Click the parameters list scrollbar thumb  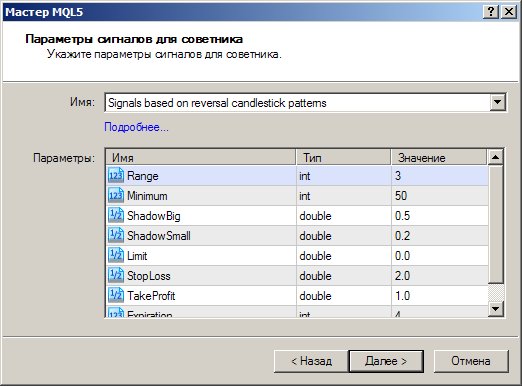pos(495,225)
